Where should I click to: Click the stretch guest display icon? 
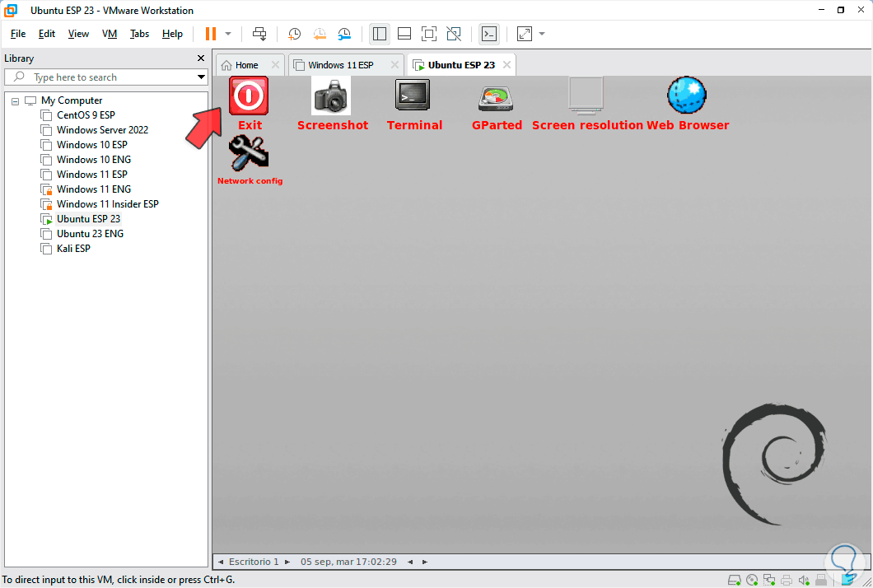525,34
